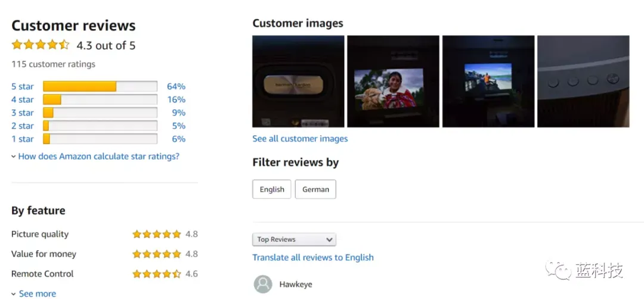
Task: Click the Picture quality star rating
Action: coord(156,234)
